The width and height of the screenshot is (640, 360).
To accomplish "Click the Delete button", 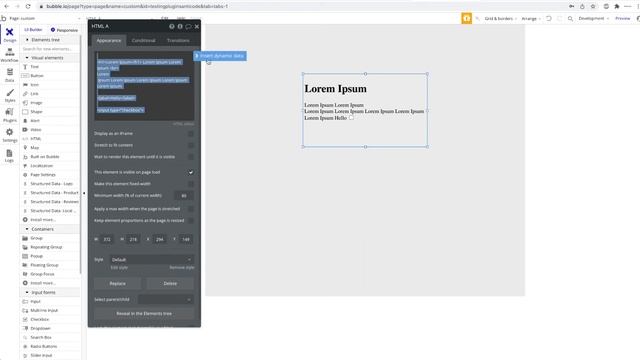I will click(x=170, y=283).
